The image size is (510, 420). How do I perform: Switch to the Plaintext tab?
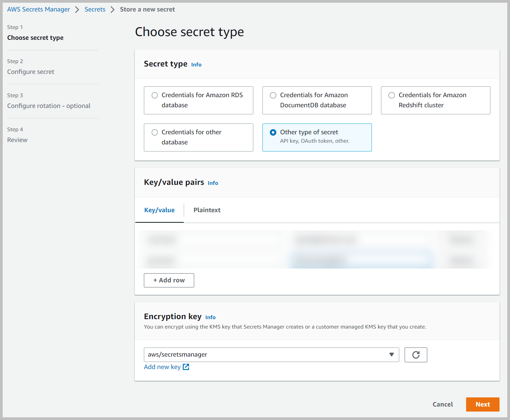tap(207, 210)
